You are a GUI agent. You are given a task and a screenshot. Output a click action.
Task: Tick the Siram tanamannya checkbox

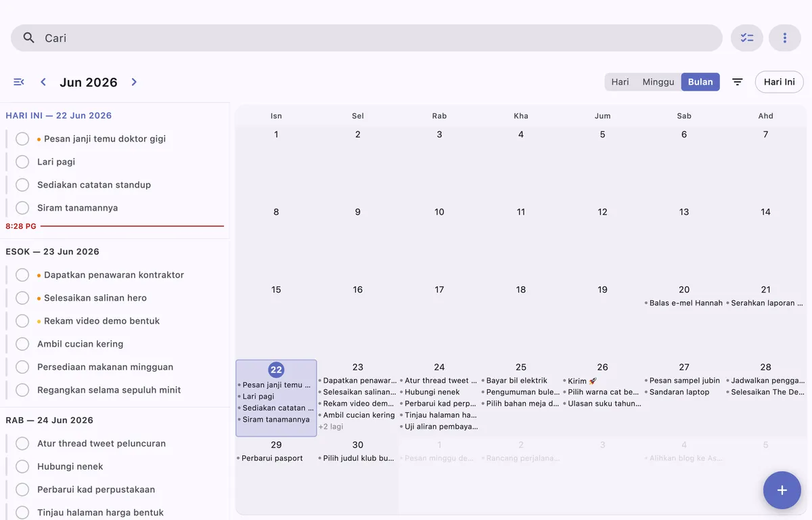22,208
